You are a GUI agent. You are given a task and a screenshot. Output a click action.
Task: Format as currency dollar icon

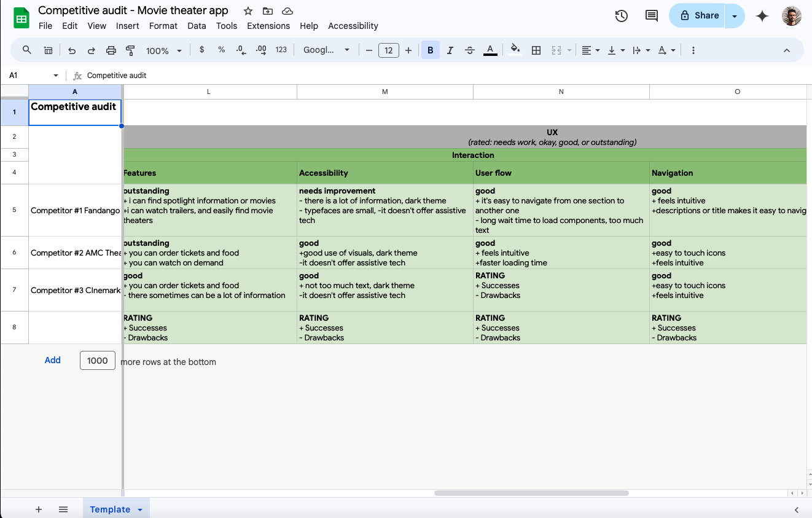(x=202, y=50)
